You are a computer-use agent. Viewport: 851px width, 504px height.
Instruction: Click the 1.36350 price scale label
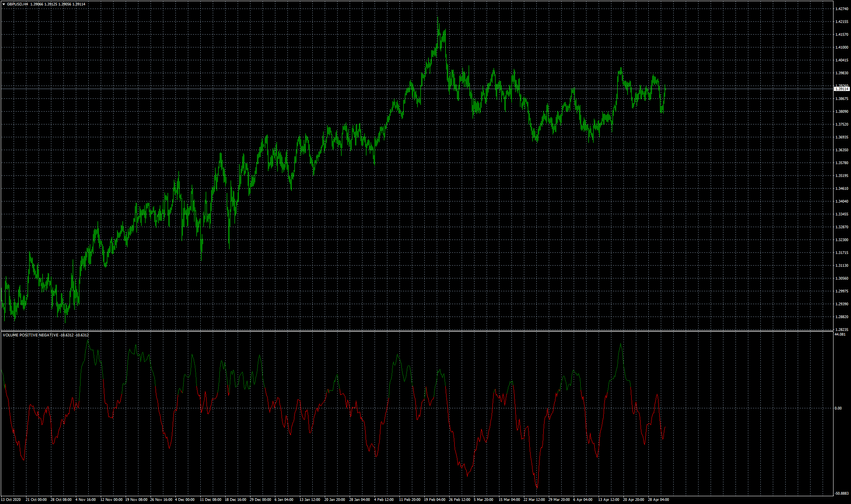point(842,150)
